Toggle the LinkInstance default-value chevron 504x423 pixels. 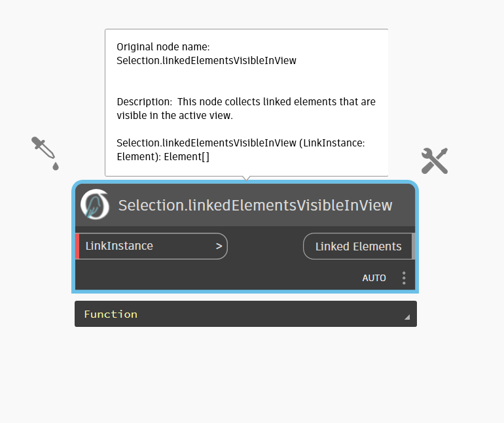coord(219,246)
